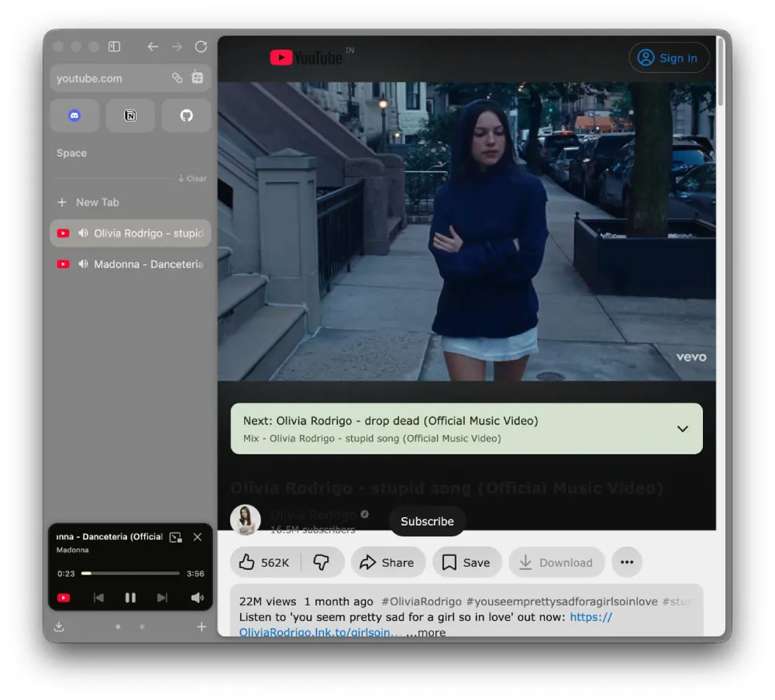Open site controls icon in the URL bar
Screen dimensions: 775x700
coord(197,78)
